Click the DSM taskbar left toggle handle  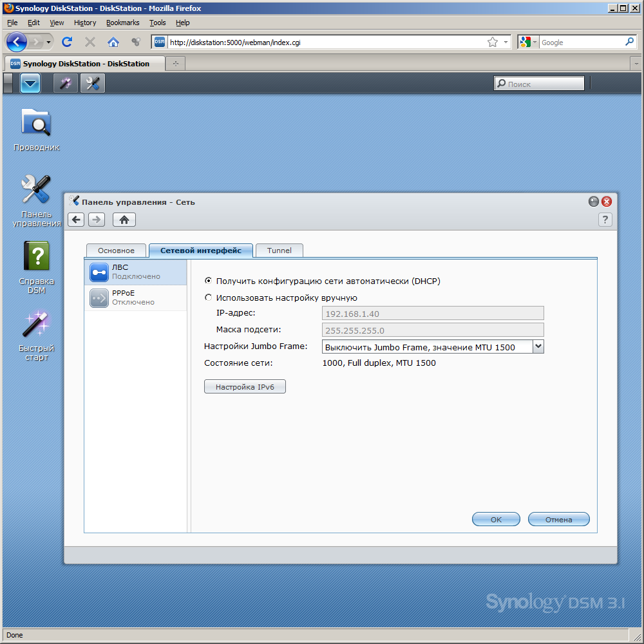[7, 83]
